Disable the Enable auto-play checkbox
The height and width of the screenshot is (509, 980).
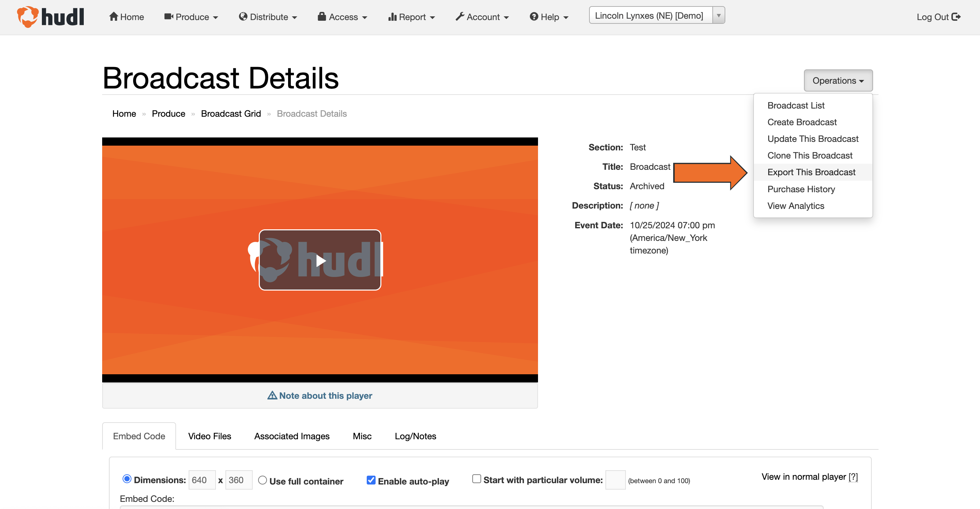coord(370,480)
